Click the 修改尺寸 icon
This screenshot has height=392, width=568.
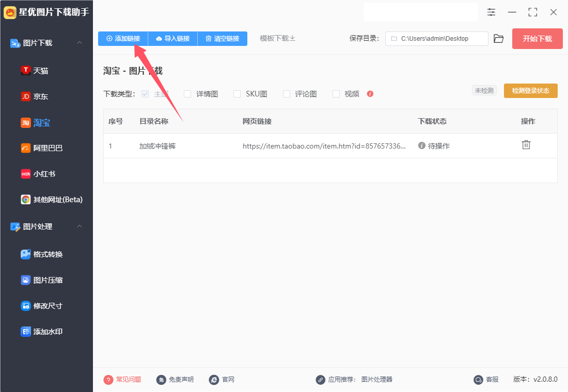(x=25, y=306)
